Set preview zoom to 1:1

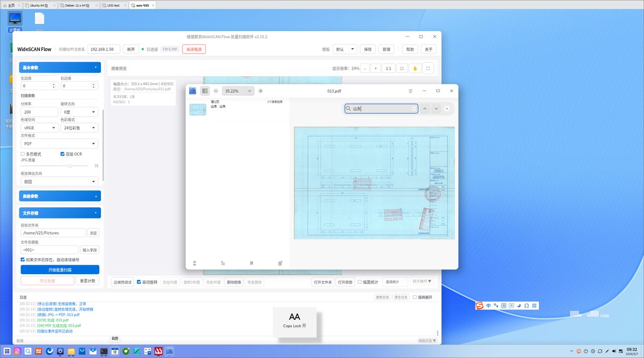point(389,68)
